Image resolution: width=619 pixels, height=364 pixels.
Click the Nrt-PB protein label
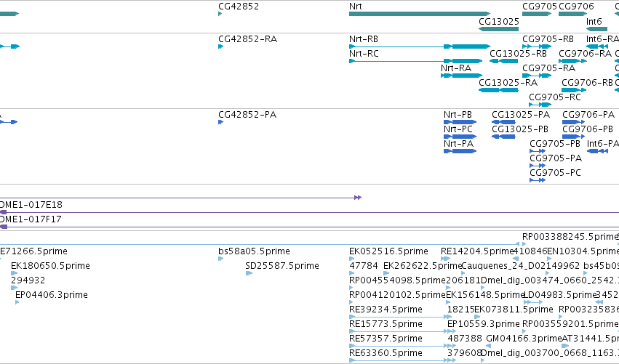(458, 115)
